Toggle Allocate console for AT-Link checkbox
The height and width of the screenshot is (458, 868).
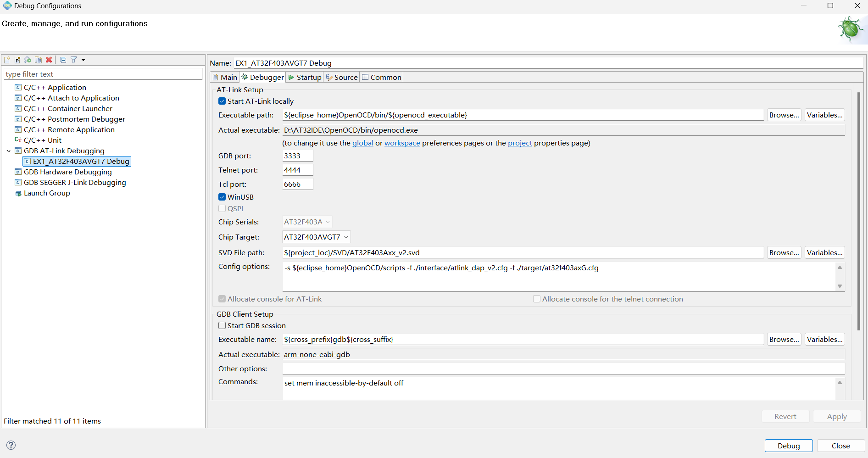(x=222, y=299)
